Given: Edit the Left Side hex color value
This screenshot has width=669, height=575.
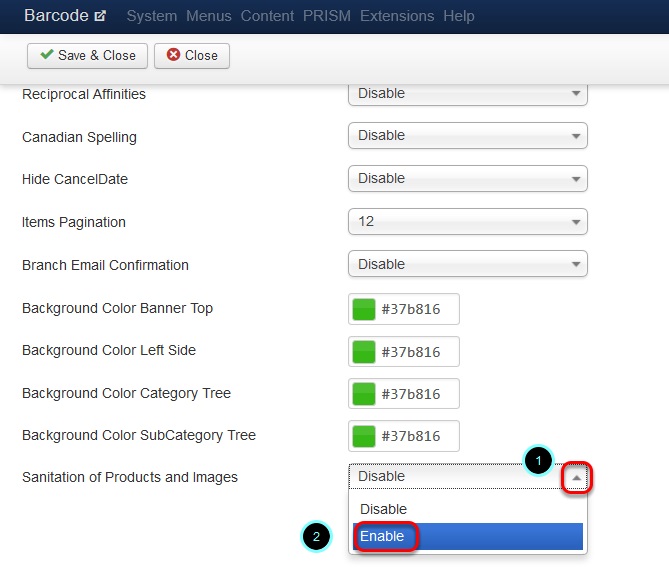Looking at the screenshot, I should point(410,352).
